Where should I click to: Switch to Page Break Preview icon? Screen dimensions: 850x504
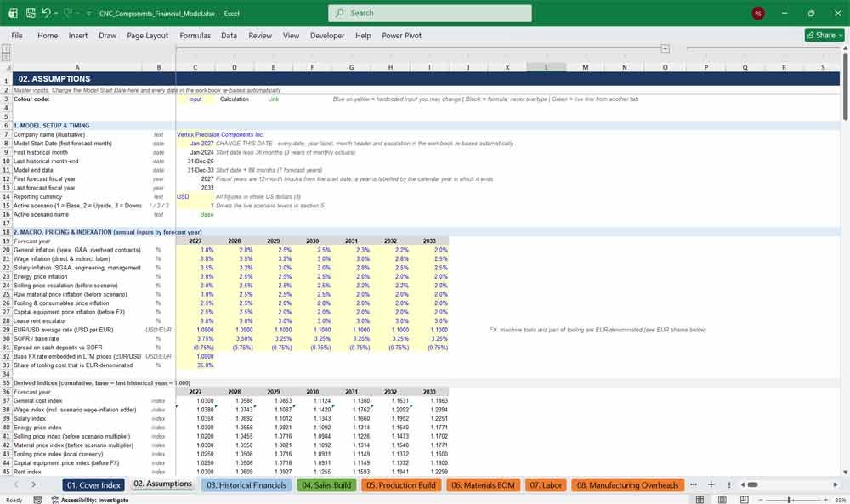pyautogui.click(x=745, y=500)
